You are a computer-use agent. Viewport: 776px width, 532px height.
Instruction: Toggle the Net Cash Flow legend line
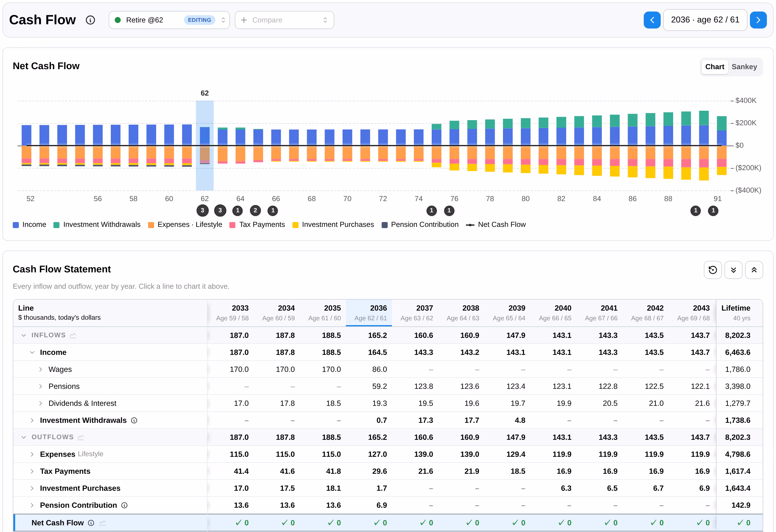496,225
